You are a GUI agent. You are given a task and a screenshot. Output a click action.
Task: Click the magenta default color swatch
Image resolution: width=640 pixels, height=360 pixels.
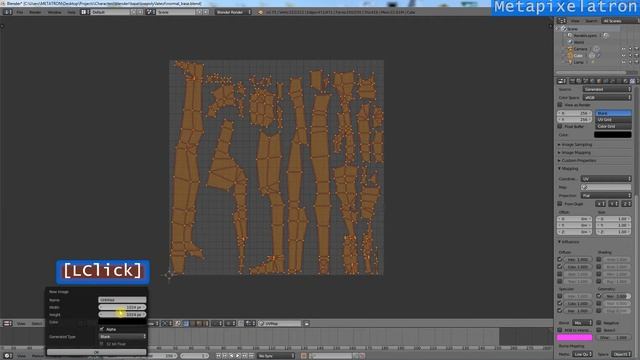tap(574, 337)
